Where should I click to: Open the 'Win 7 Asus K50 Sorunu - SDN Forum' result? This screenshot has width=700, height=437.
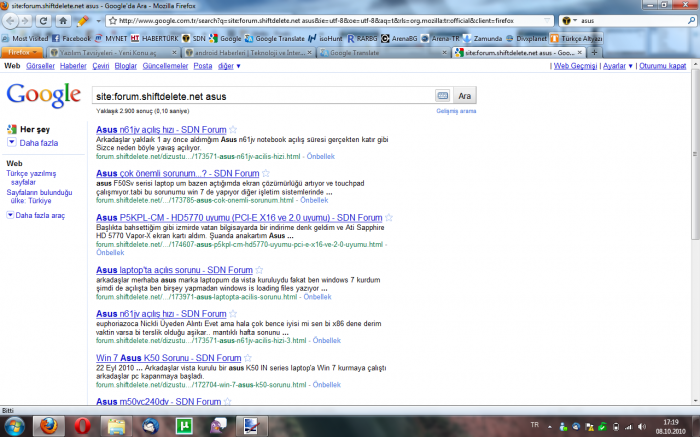(169, 358)
